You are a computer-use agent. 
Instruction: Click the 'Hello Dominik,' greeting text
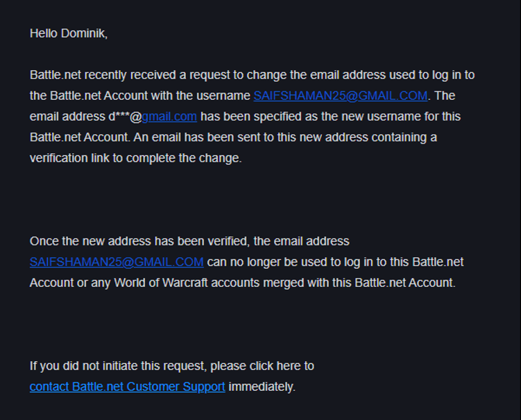pos(68,33)
